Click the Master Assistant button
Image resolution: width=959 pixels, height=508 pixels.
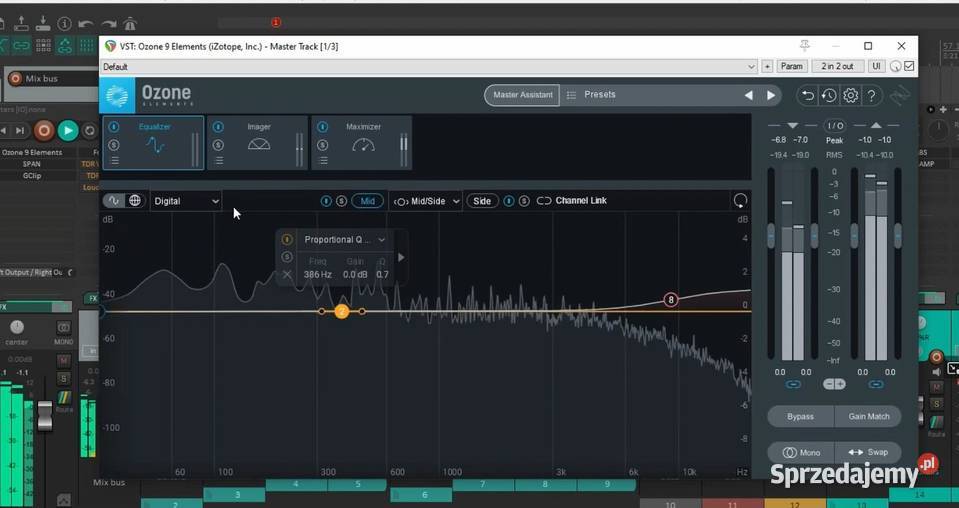coord(522,95)
